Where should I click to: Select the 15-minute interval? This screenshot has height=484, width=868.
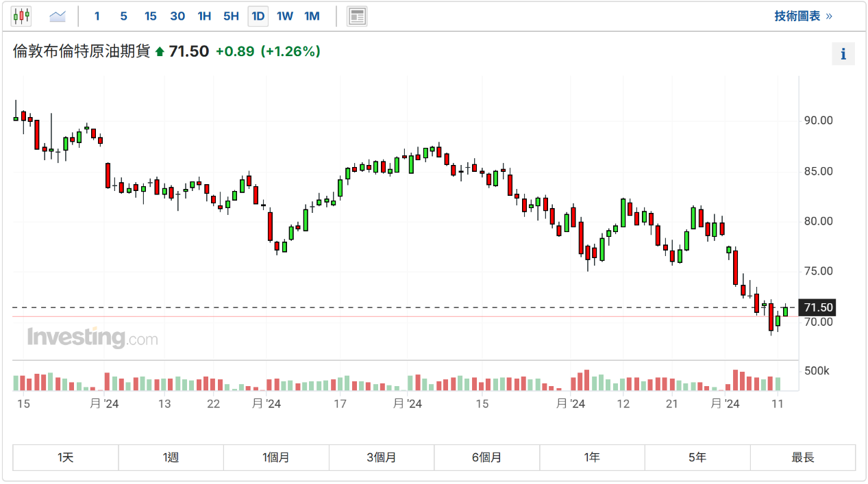151,16
